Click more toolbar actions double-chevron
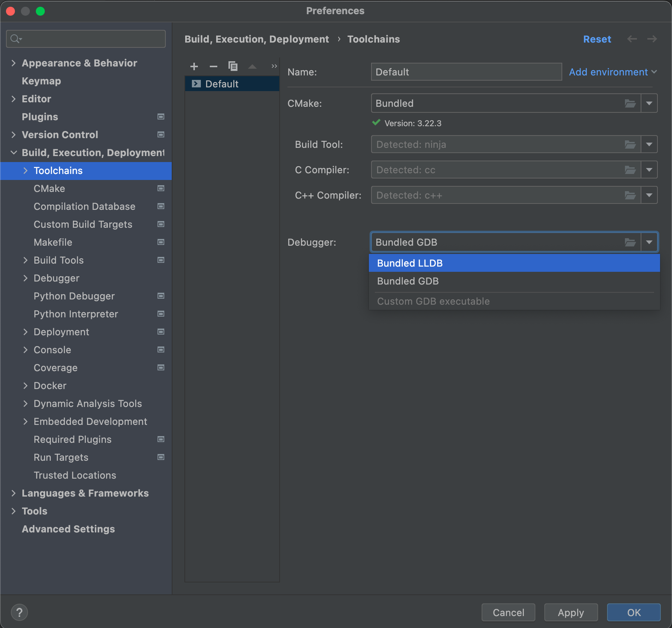The image size is (672, 628). coord(274,66)
